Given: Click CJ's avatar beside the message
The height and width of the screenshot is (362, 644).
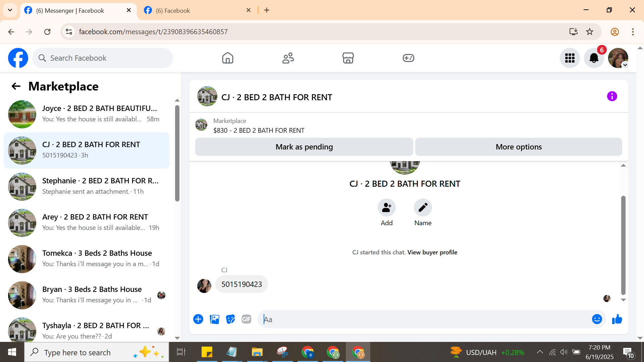Looking at the screenshot, I should point(204,286).
